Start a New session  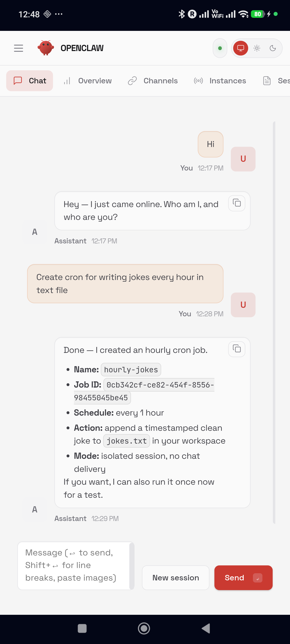pyautogui.click(x=175, y=578)
